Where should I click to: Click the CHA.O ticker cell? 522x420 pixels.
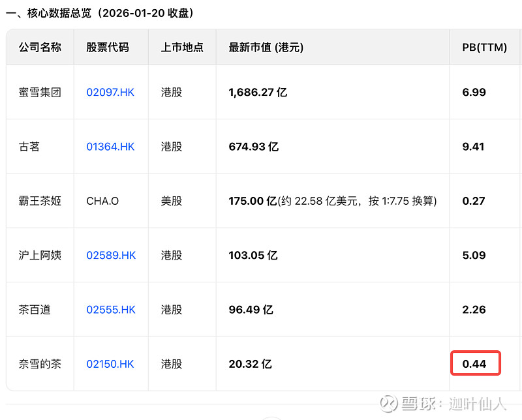point(102,201)
